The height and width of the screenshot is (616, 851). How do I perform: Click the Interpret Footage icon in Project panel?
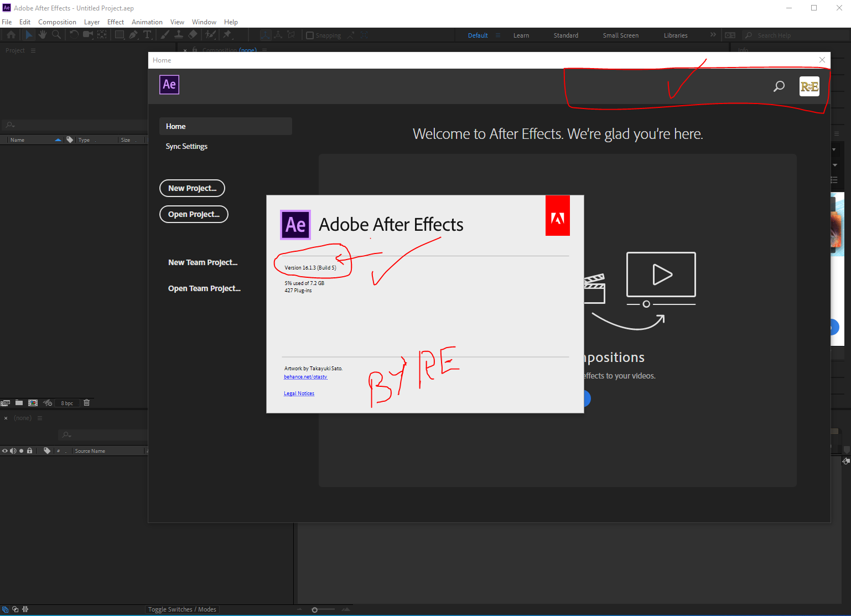[6, 403]
